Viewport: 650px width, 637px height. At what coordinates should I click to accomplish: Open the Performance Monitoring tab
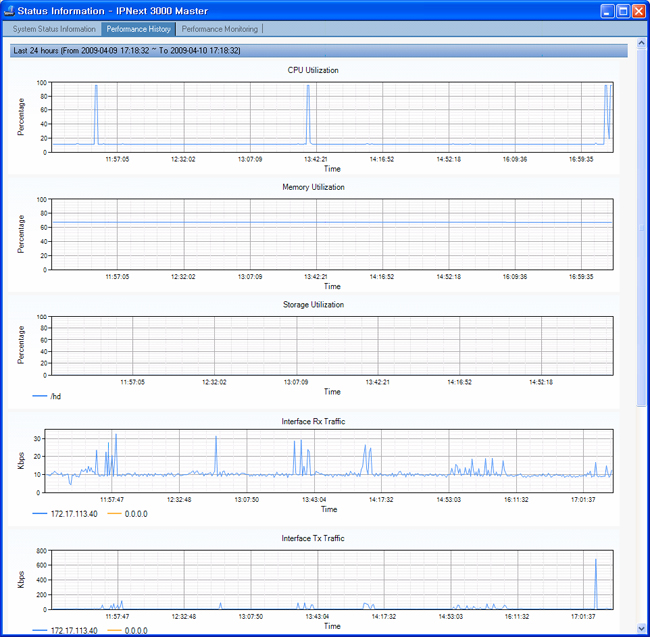(x=219, y=29)
